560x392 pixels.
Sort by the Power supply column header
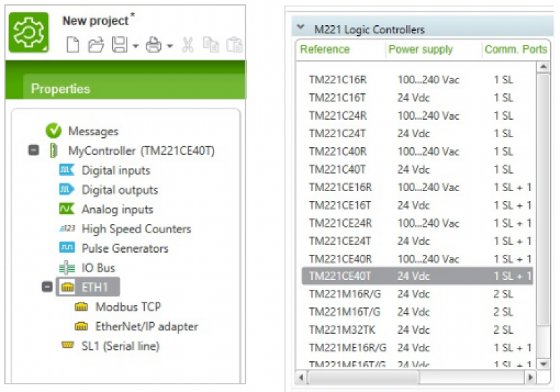[421, 49]
